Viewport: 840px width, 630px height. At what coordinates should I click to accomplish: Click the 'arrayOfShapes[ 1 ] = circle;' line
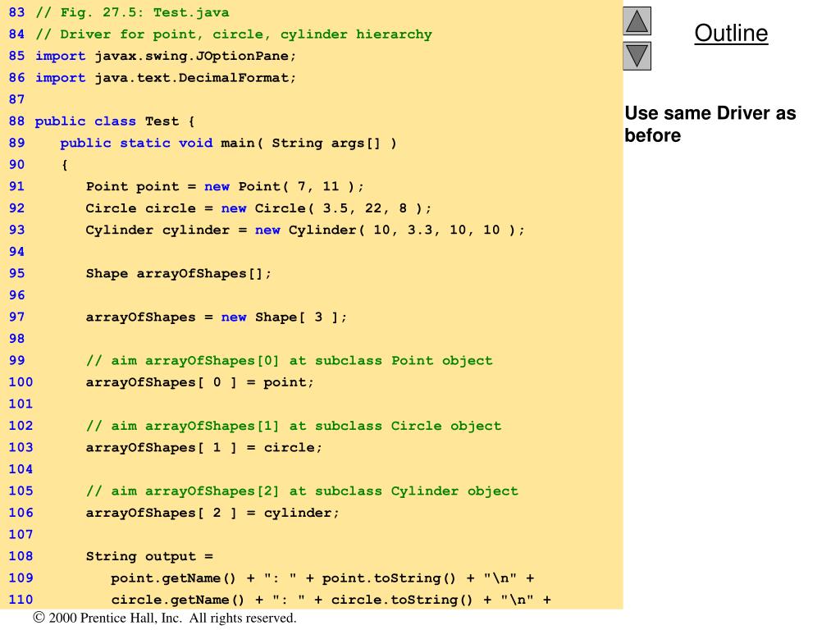click(203, 447)
